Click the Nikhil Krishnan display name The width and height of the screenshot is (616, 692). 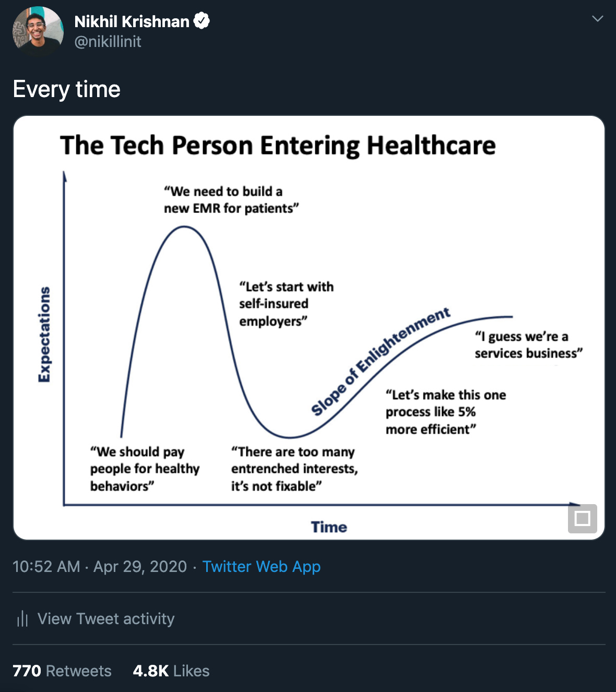coord(132,21)
